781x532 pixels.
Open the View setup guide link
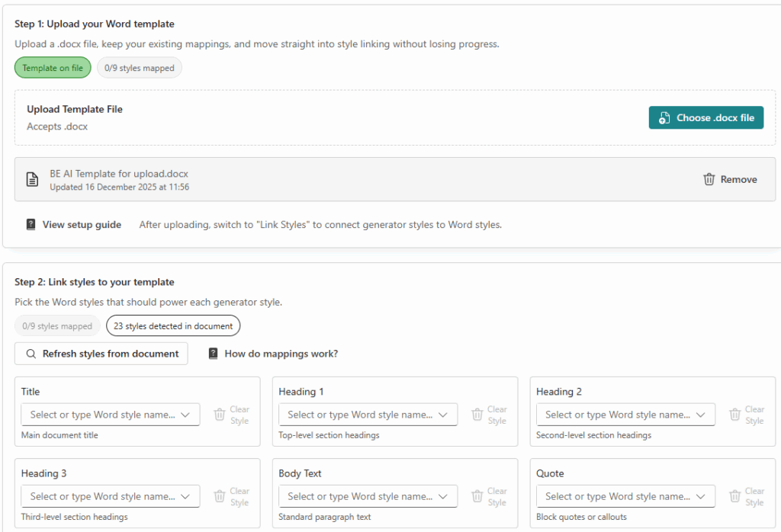(82, 225)
